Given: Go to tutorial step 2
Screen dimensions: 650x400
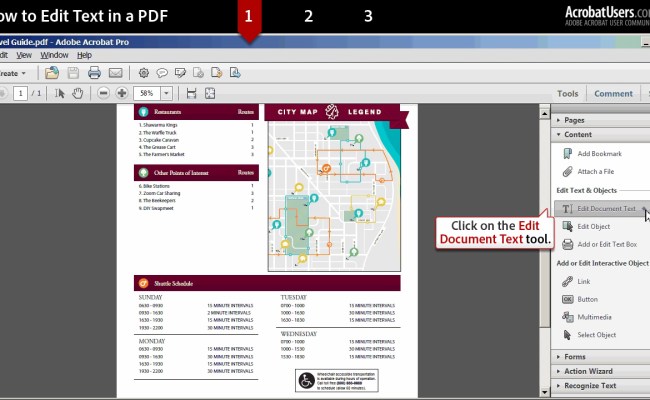Looking at the screenshot, I should [308, 16].
